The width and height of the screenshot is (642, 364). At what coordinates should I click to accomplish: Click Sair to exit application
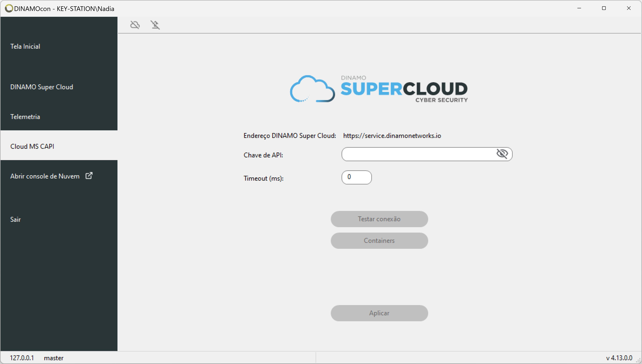point(16,219)
